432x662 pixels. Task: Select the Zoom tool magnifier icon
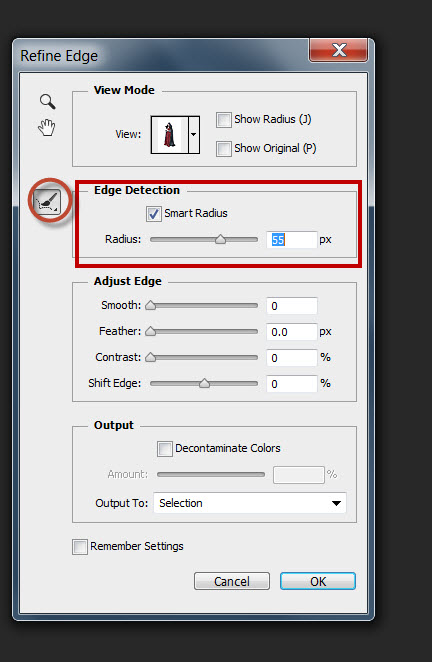coord(47,101)
